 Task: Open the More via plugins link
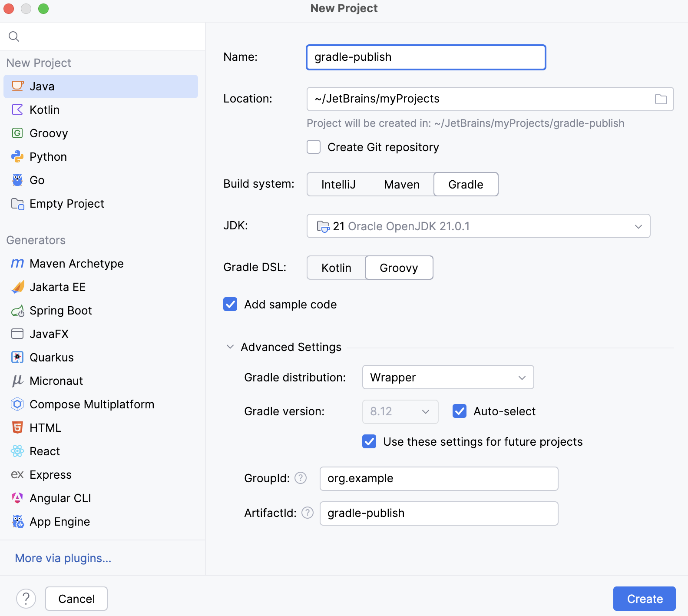pos(63,558)
